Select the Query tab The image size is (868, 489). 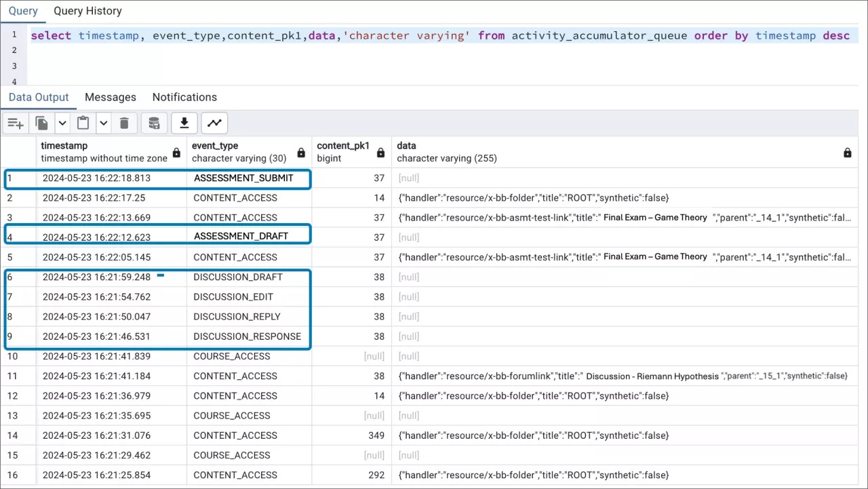click(23, 11)
